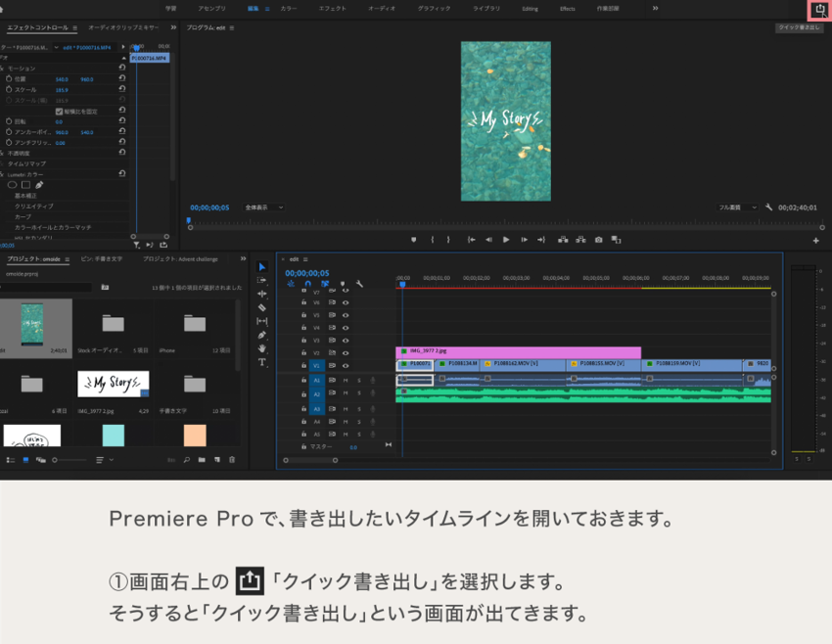Image resolution: width=832 pixels, height=644 pixels.
Task: Open timeline edit panel menu
Action: [x=305, y=259]
